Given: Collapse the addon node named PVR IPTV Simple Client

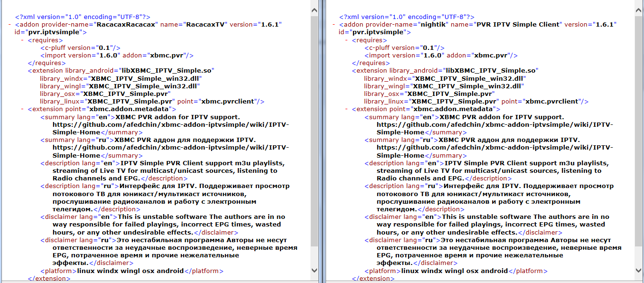Looking at the screenshot, I should [x=334, y=24].
